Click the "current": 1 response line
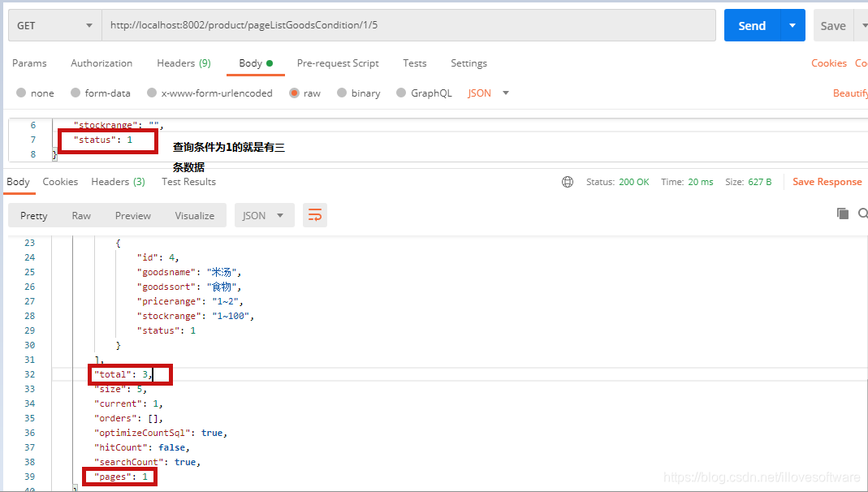Image resolution: width=868 pixels, height=492 pixels. (x=128, y=404)
